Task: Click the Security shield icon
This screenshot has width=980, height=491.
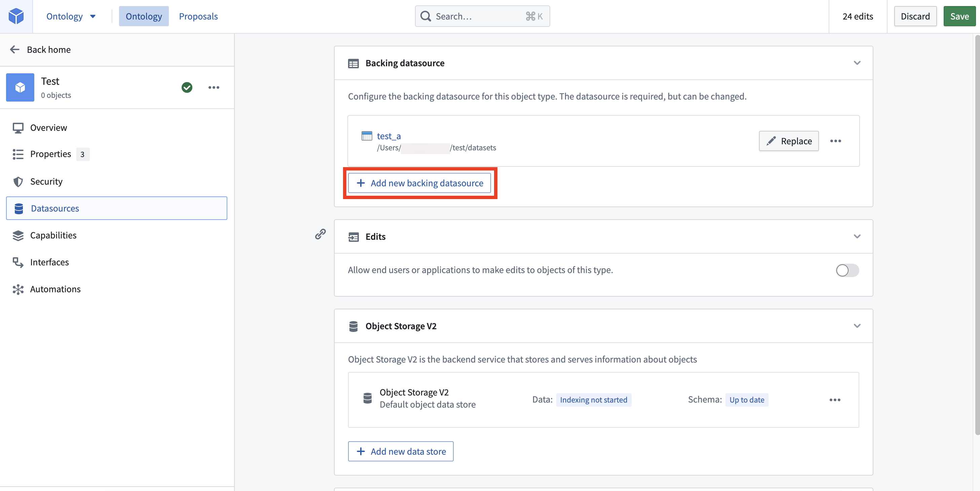Action: pyautogui.click(x=18, y=182)
